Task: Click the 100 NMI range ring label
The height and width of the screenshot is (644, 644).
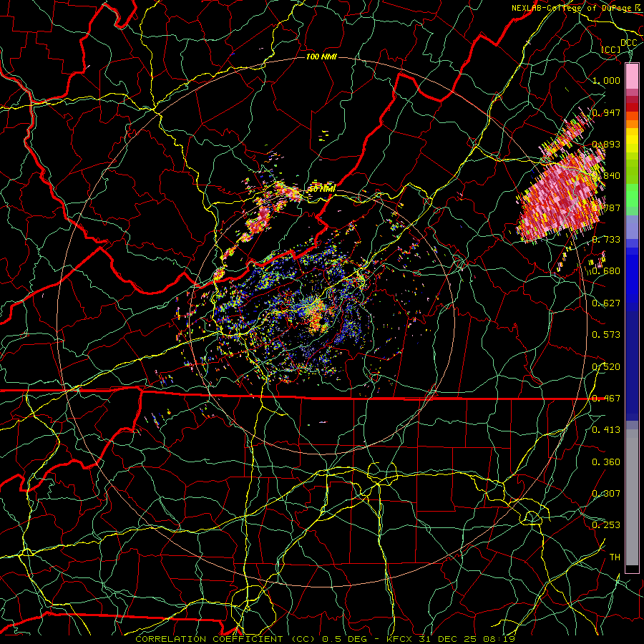Action: tap(321, 57)
